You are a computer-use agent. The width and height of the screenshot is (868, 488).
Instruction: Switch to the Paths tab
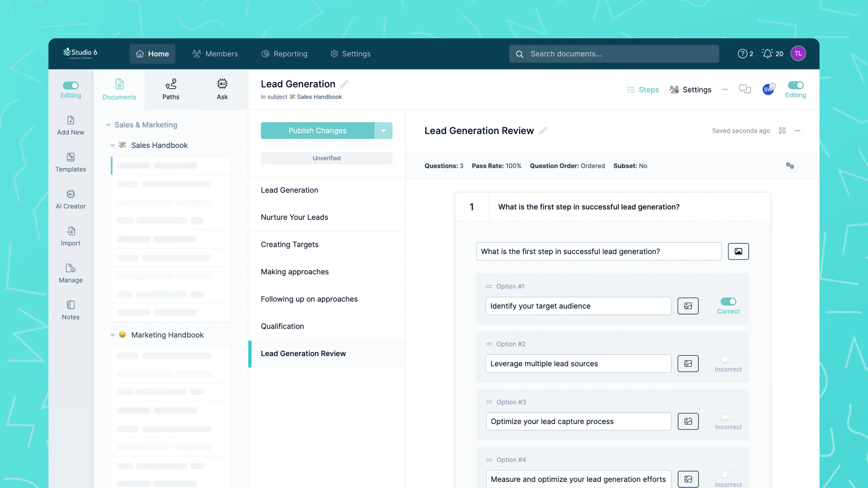171,89
